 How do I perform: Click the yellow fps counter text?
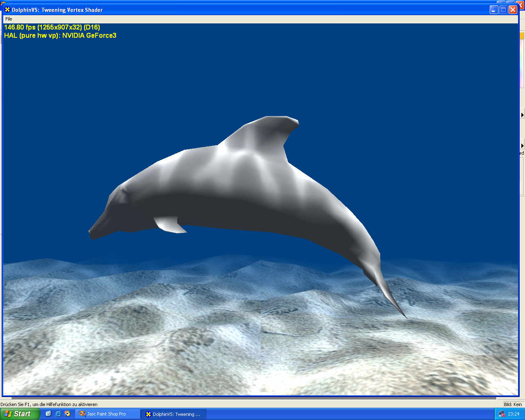(52, 27)
